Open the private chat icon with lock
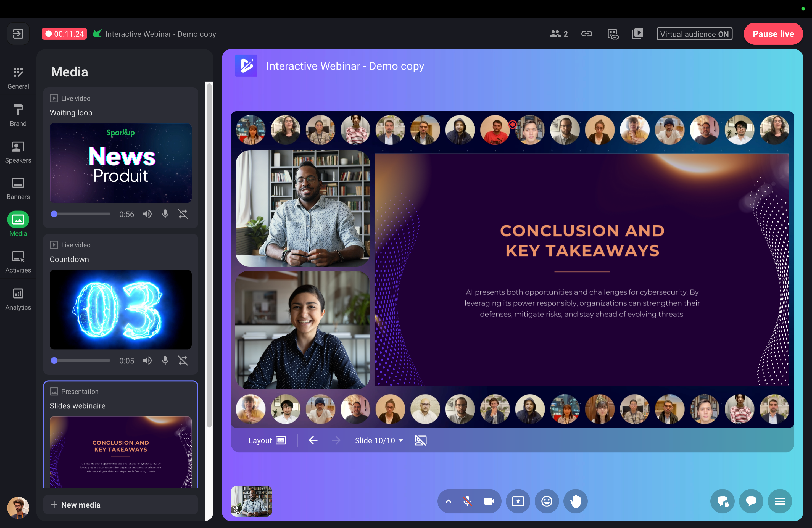The image size is (812, 528). [x=722, y=501]
